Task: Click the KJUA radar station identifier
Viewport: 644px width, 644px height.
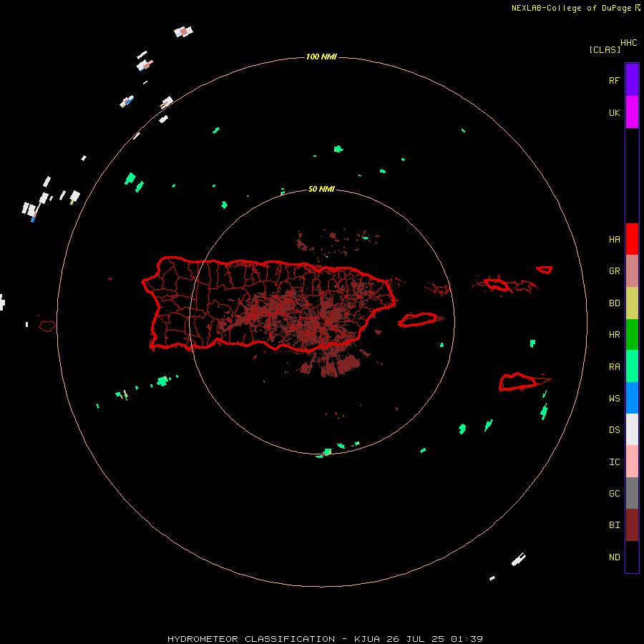Action: pyautogui.click(x=367, y=639)
